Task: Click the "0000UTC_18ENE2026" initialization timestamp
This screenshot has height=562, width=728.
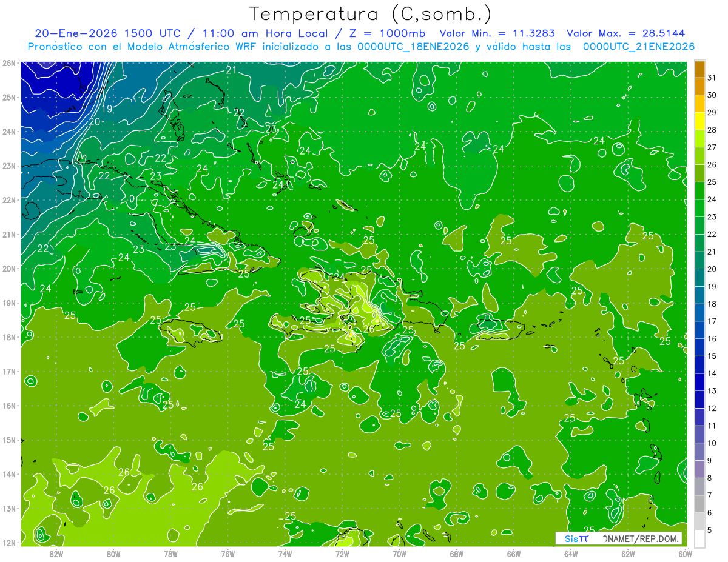Action: coord(413,47)
